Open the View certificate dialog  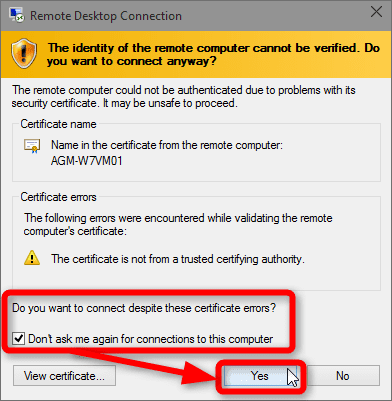tap(64, 376)
